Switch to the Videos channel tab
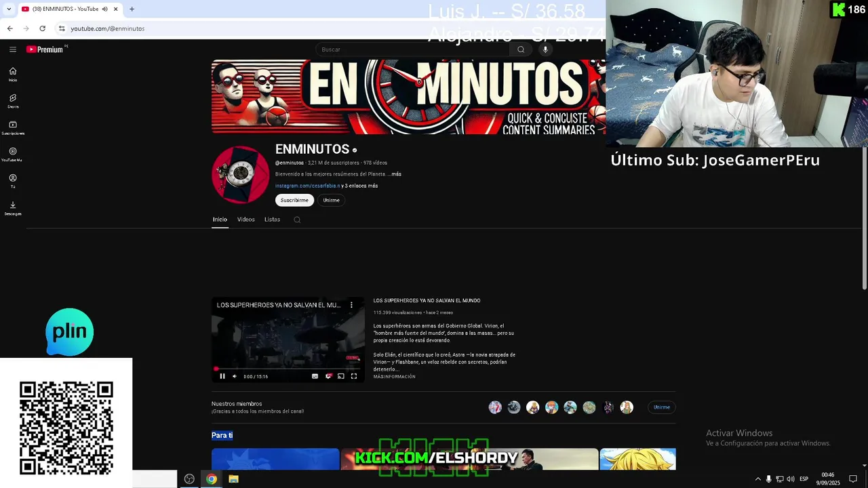868x488 pixels. pos(246,220)
